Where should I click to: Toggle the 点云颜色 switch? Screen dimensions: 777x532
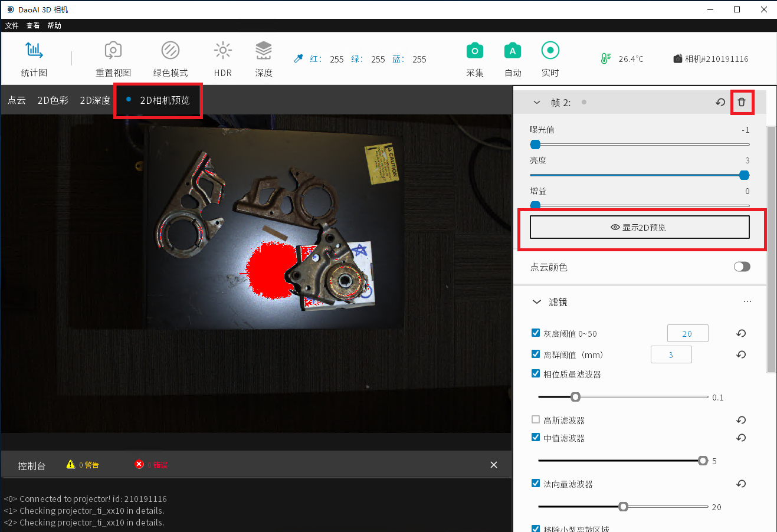[742, 267]
